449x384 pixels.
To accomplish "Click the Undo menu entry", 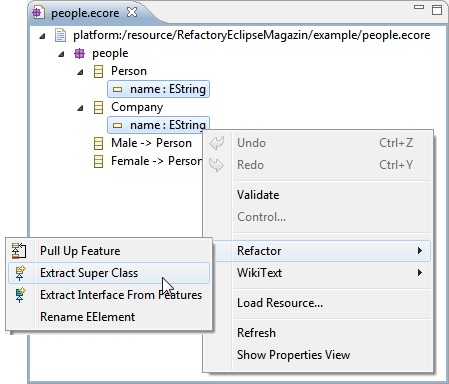I will pos(318,143).
